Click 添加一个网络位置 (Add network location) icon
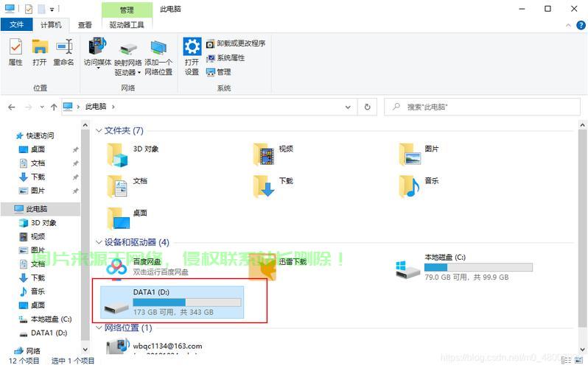Screen dimensions: 588x368 (158, 48)
